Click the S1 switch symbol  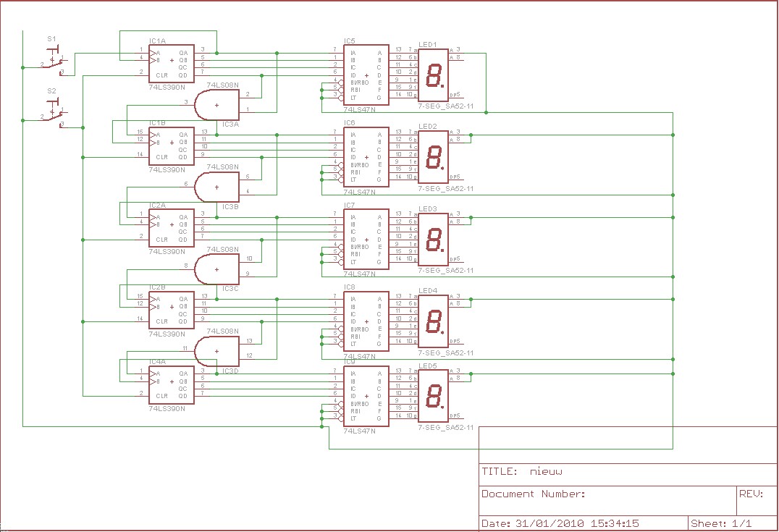(54, 61)
